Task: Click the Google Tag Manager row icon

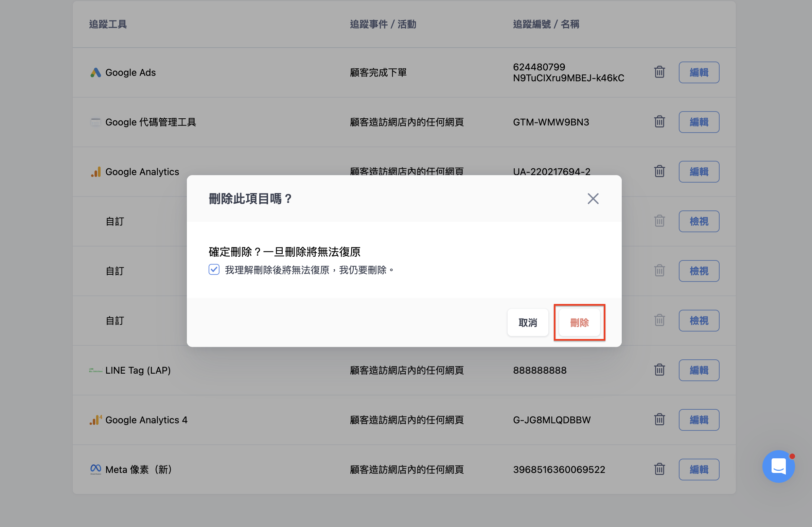Action: pyautogui.click(x=95, y=122)
